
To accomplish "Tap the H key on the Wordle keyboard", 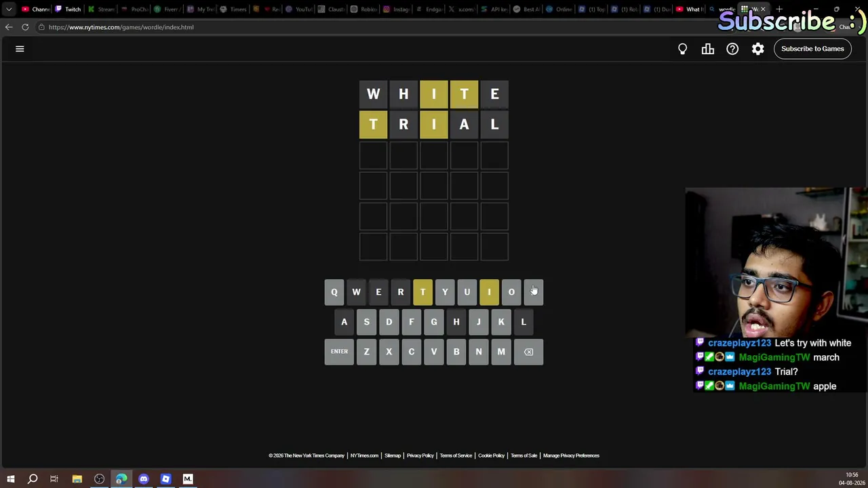I will pos(456,322).
